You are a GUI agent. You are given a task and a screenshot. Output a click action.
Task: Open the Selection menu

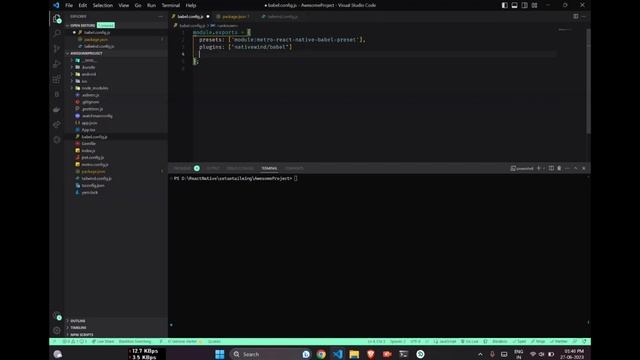coord(102,5)
